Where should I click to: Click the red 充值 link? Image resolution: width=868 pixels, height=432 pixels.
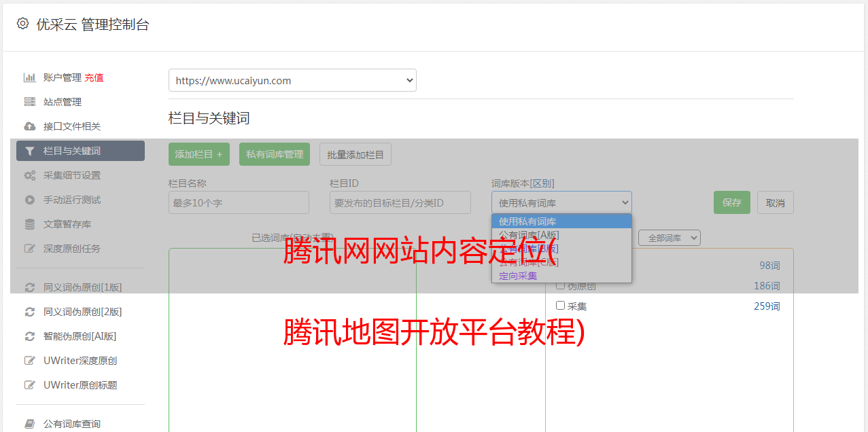[x=94, y=77]
